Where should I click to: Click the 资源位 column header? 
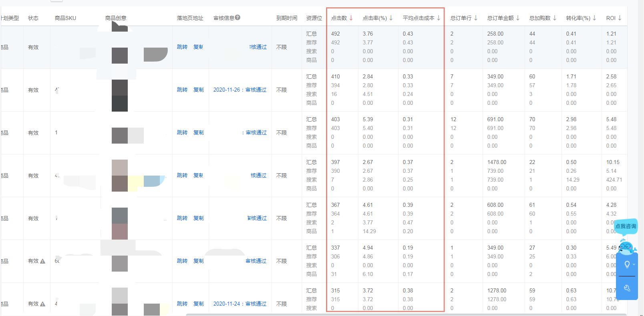pos(314,18)
